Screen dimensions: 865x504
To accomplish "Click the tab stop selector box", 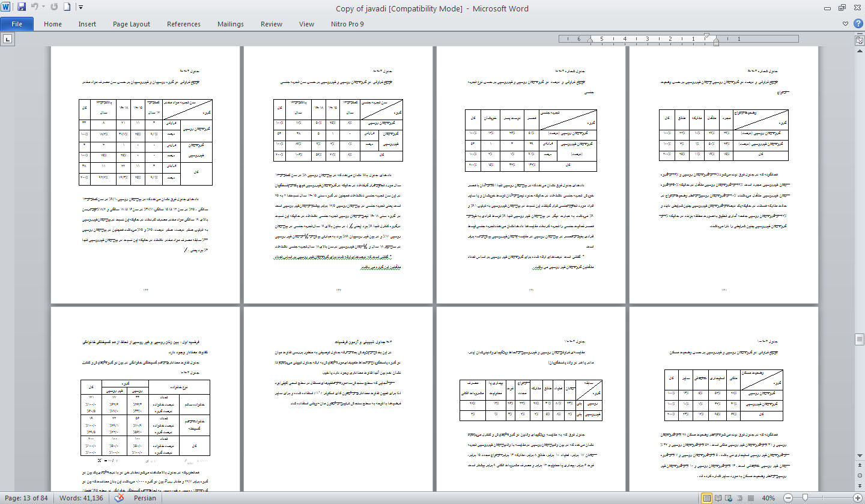I will (x=8, y=39).
